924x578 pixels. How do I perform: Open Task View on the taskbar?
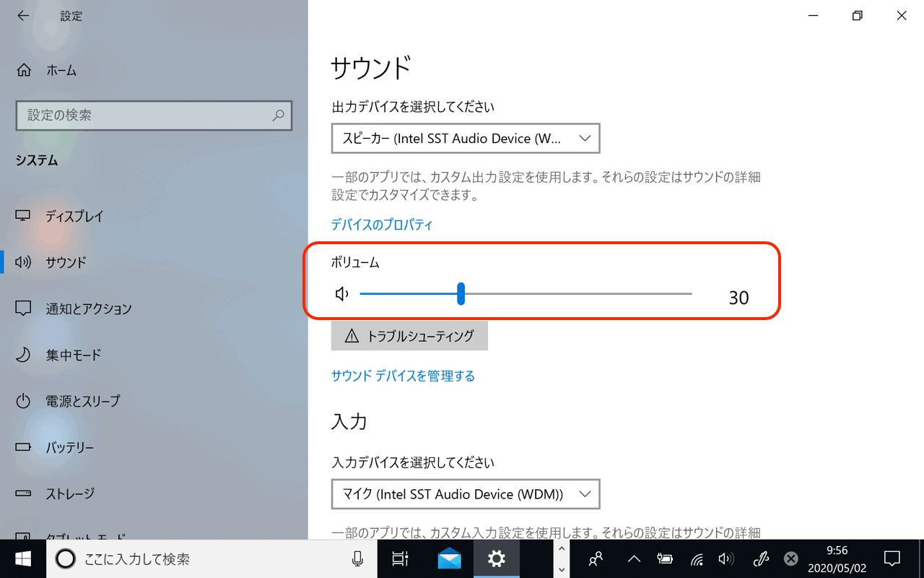[x=400, y=558]
